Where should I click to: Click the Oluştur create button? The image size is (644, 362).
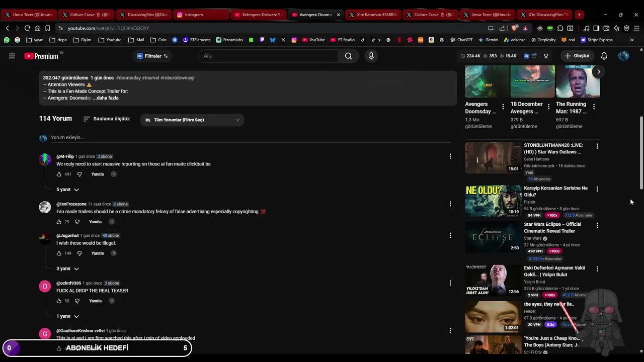pyautogui.click(x=577, y=56)
